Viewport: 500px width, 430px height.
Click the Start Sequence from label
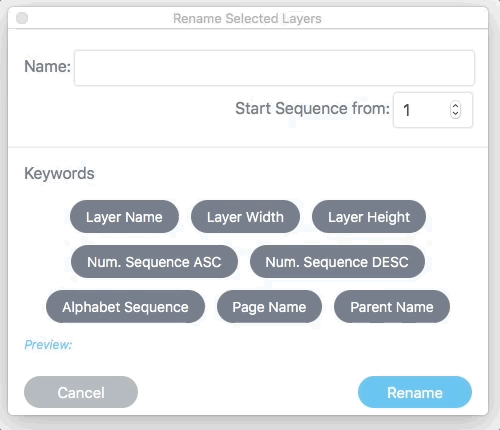(x=312, y=108)
